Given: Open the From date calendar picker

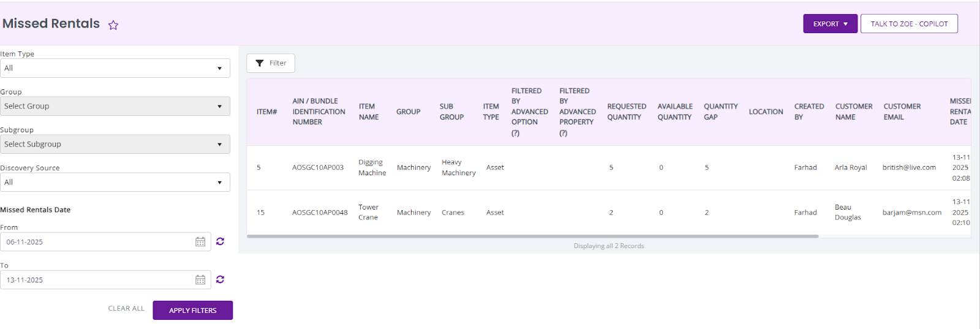Looking at the screenshot, I should pyautogui.click(x=200, y=242).
